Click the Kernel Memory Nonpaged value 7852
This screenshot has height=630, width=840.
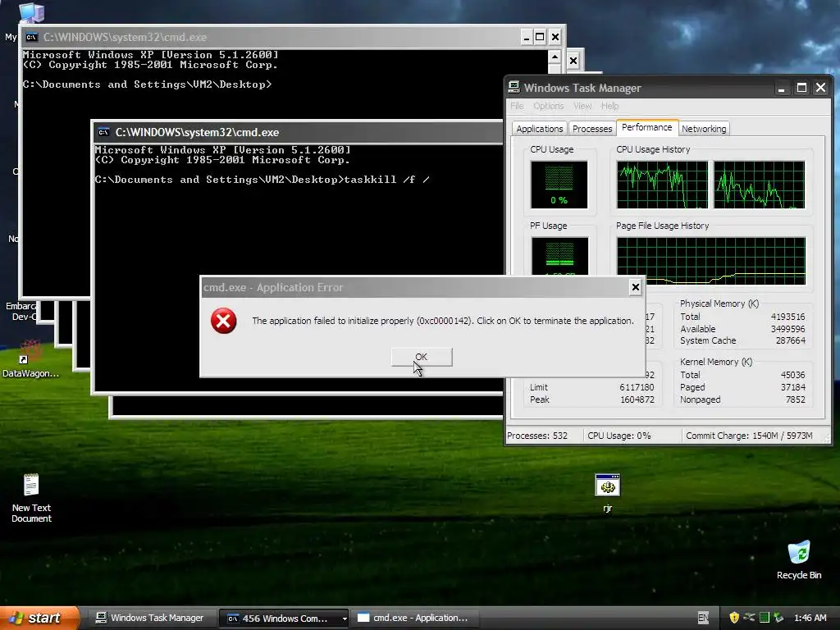coord(795,399)
